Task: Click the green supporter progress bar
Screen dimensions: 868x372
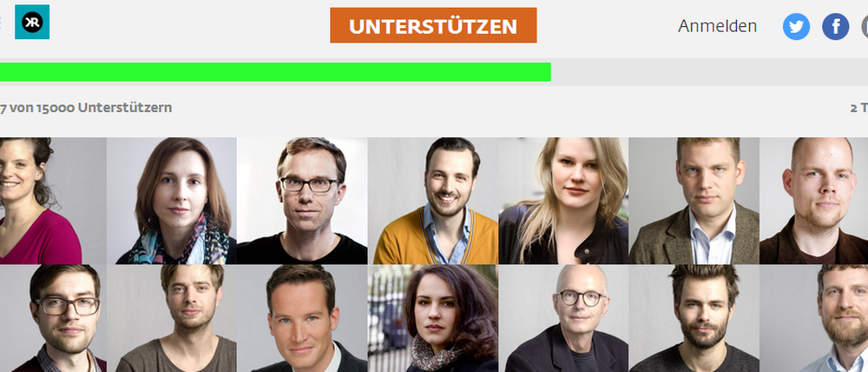Action: 275,72
